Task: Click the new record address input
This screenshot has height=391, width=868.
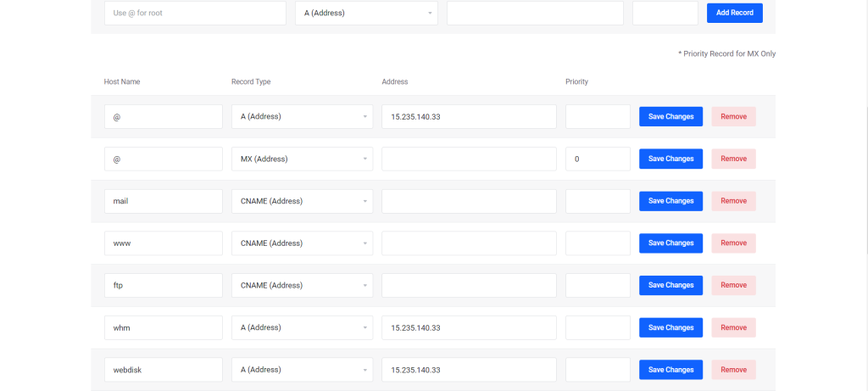Action: coord(536,13)
